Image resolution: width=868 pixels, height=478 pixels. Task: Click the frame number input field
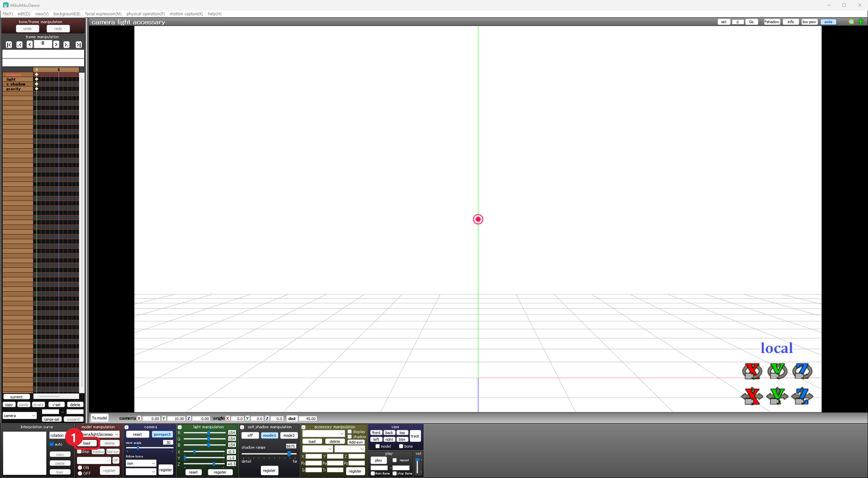click(43, 44)
